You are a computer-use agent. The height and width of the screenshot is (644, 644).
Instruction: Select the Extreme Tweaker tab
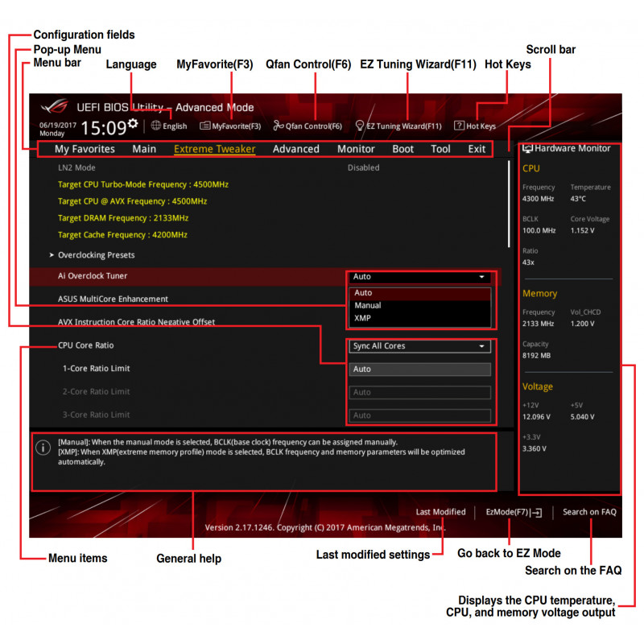tap(214, 149)
